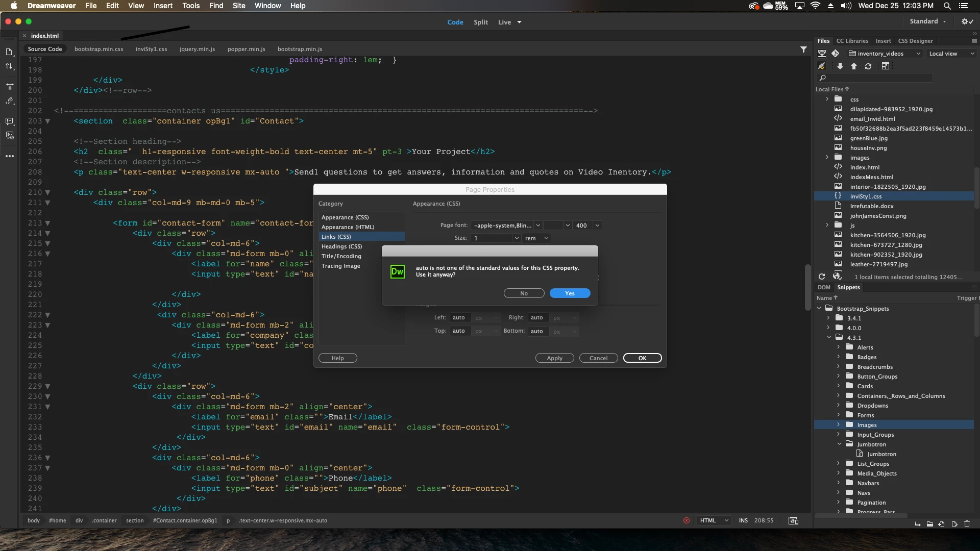Toggle remote server connection plug icon
The width and height of the screenshot is (980, 551).
821,66
